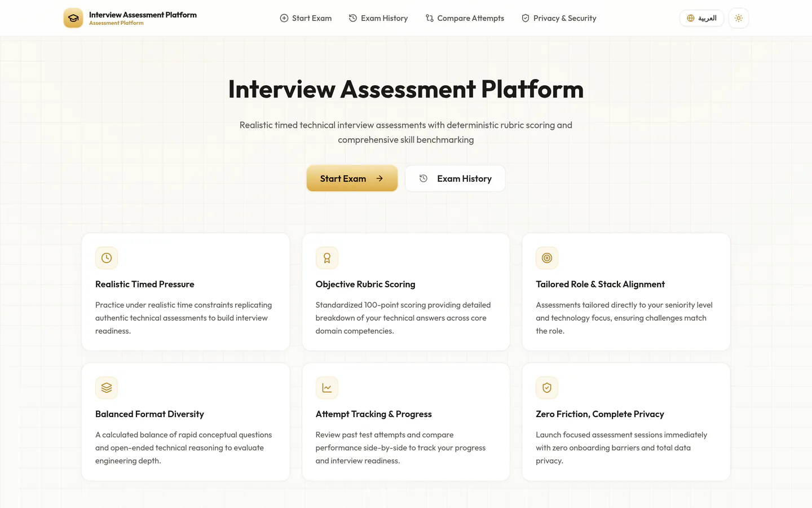This screenshot has width=812, height=508.
Task: Click the target icon on Tailored Role card
Action: pos(547,258)
